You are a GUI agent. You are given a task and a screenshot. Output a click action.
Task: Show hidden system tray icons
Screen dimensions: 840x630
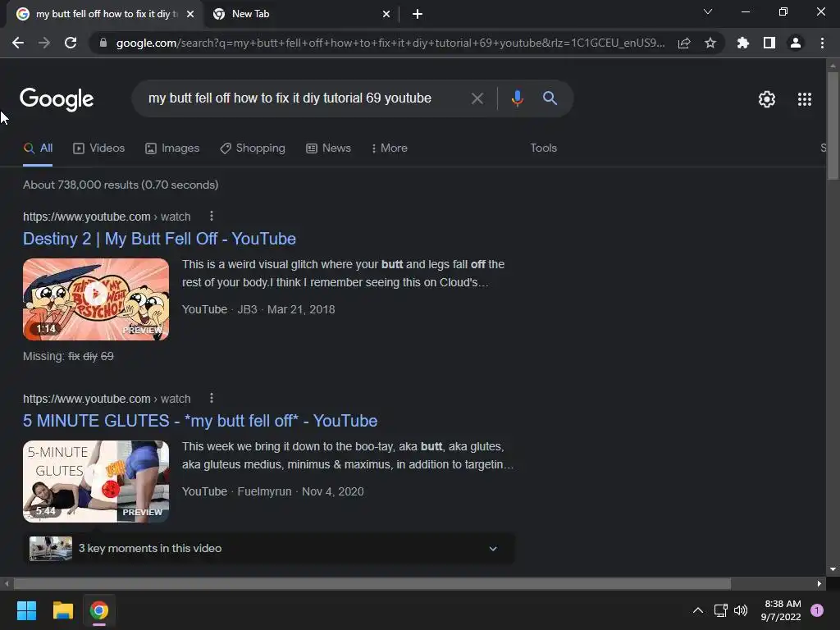click(x=697, y=610)
